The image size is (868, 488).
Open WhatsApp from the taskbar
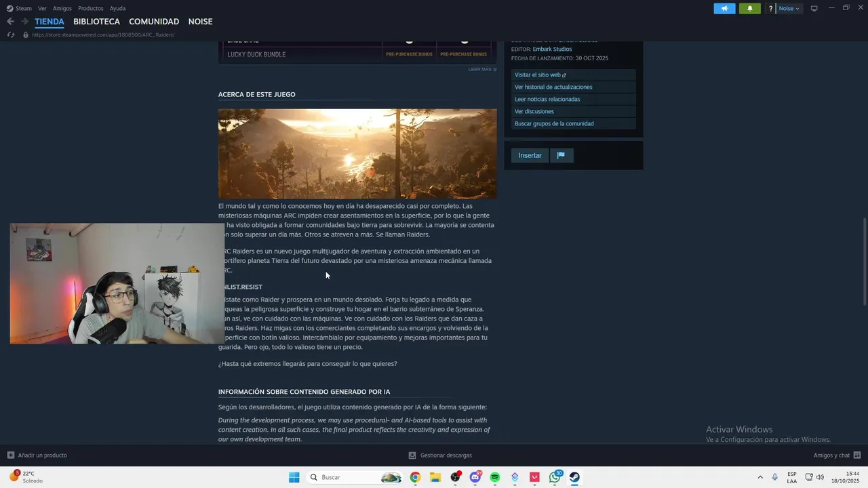click(x=555, y=477)
